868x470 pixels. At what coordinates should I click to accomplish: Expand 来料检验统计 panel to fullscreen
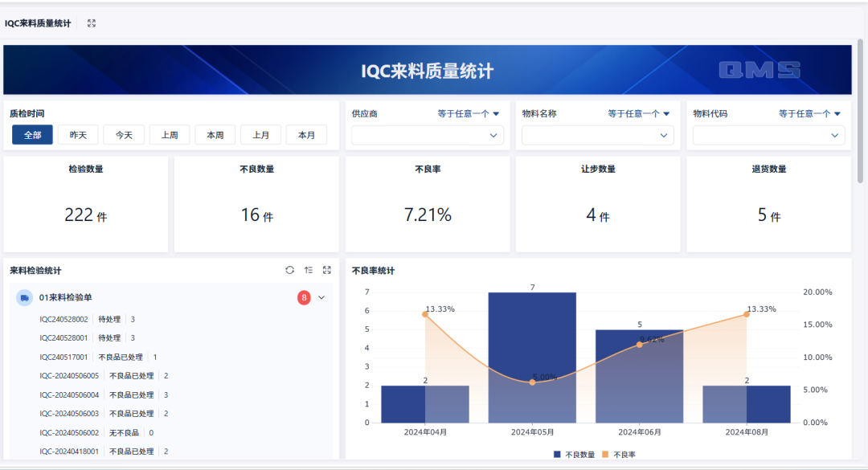[326, 270]
